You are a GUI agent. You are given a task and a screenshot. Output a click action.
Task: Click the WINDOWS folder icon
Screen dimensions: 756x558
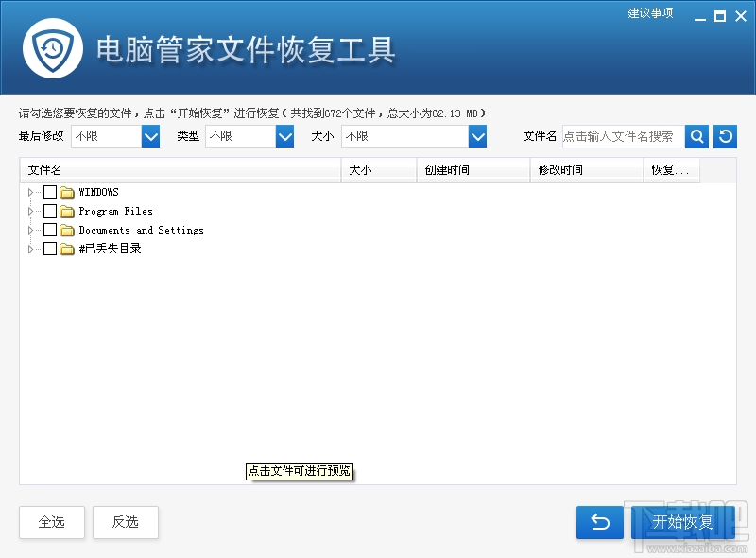click(67, 192)
